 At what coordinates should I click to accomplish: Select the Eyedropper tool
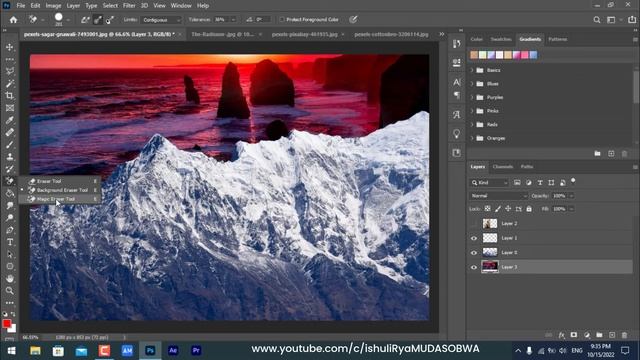pos(9,120)
